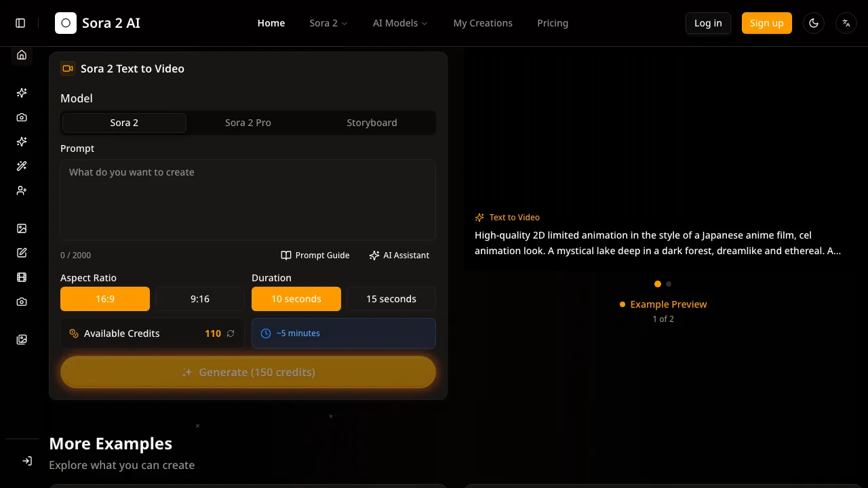
Task: Switch to the Sora 2 Pro model tab
Action: [x=248, y=123]
